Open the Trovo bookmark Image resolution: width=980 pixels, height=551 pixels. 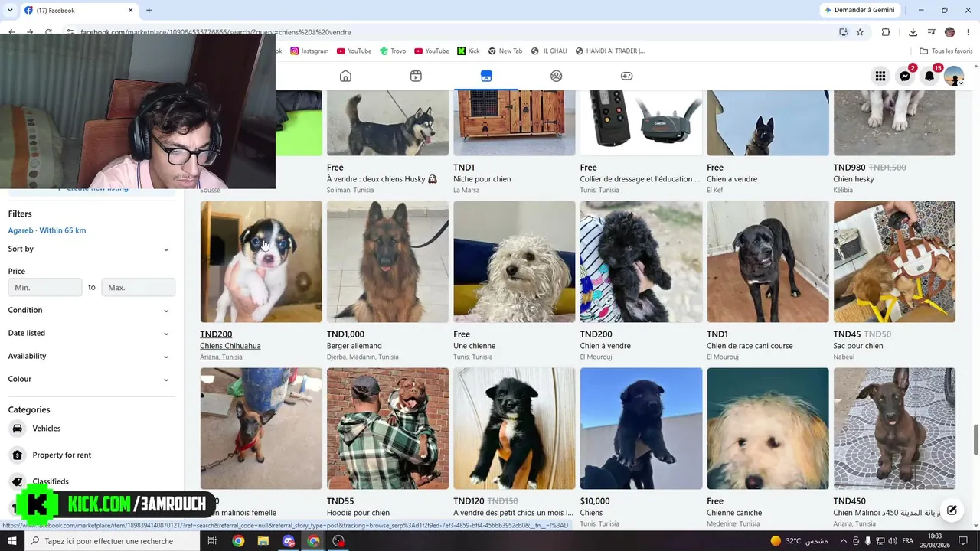coord(393,51)
